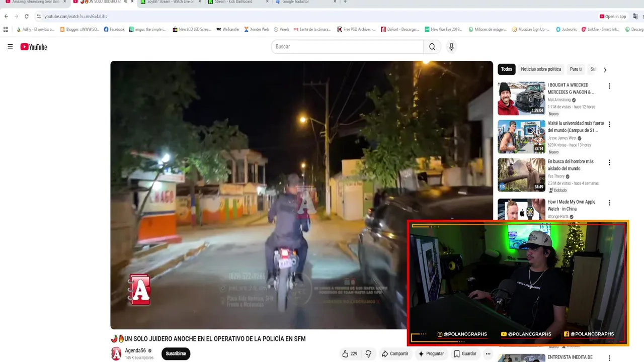644x362 pixels.
Task: Reload the page with the refresh icon
Action: tap(27, 17)
